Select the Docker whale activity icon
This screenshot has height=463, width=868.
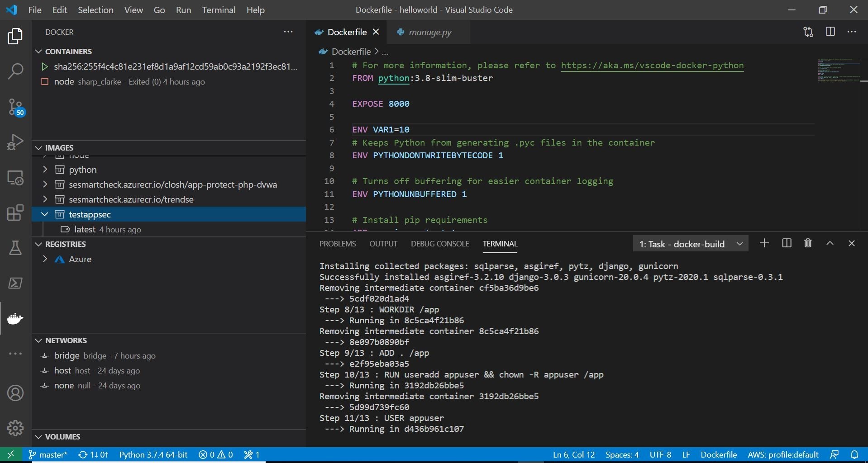coord(15,318)
